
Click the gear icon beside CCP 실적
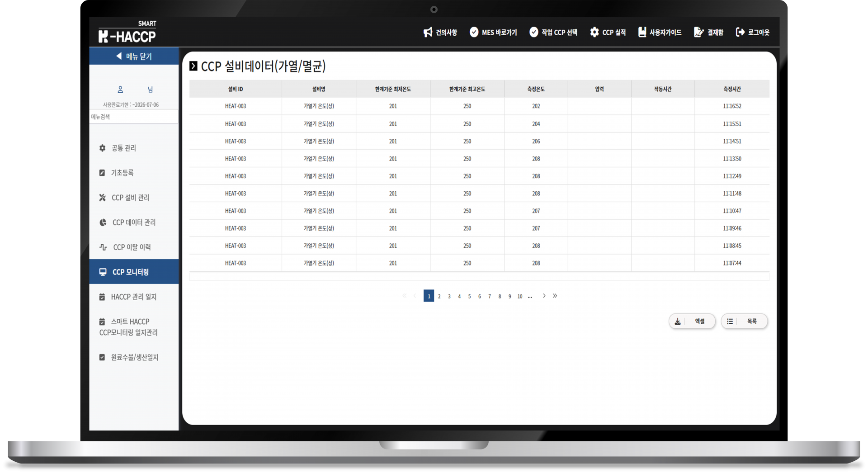coord(594,32)
